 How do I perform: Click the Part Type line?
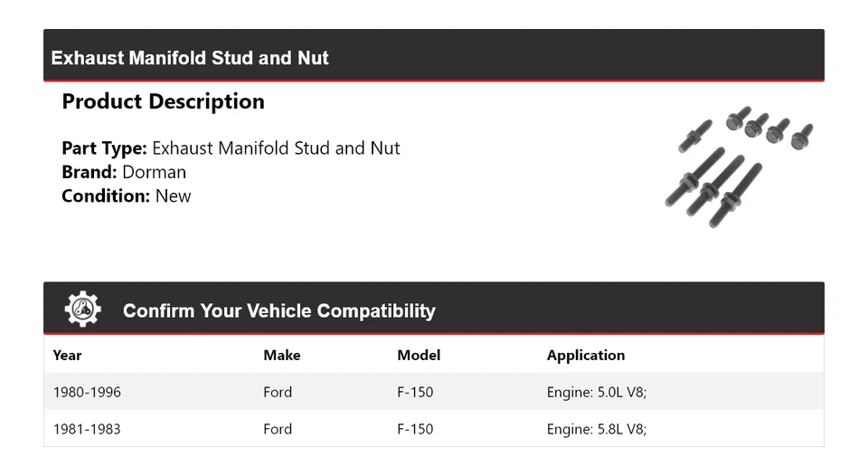point(231,148)
